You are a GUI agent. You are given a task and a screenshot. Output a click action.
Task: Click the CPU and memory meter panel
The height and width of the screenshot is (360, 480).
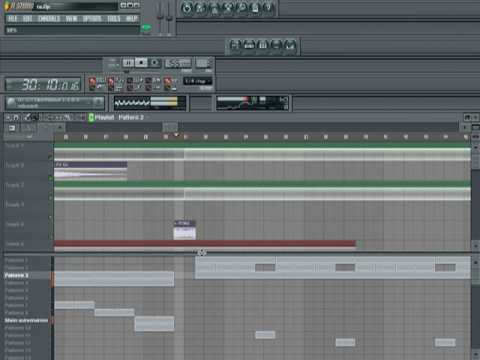[x=252, y=103]
